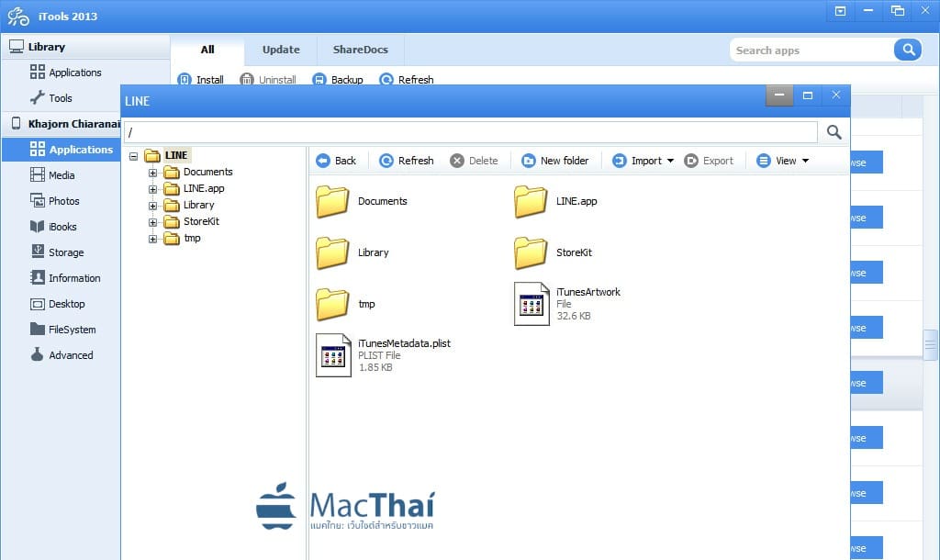Open the View dropdown menu

tap(783, 161)
